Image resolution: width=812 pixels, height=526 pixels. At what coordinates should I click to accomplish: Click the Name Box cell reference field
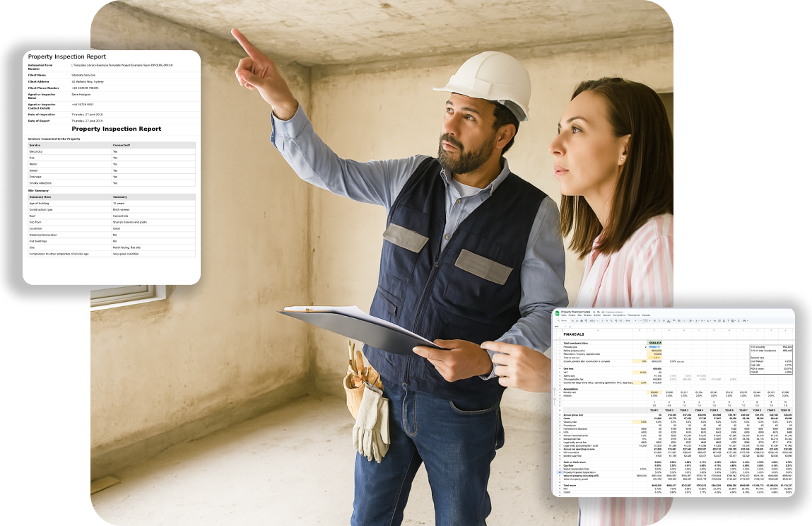pos(557,326)
